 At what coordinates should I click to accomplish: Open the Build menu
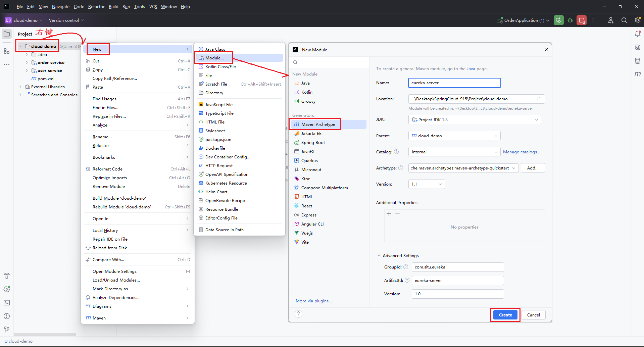113,6
